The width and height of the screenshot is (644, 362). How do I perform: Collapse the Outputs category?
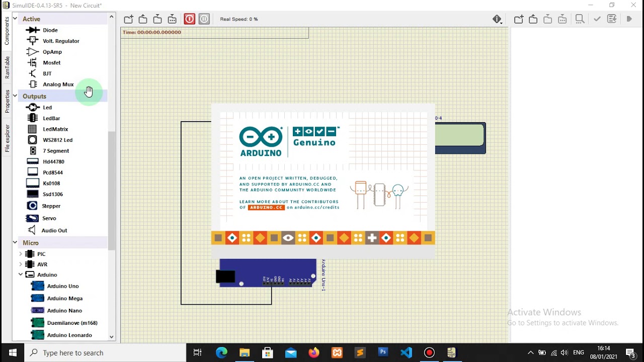pos(15,96)
